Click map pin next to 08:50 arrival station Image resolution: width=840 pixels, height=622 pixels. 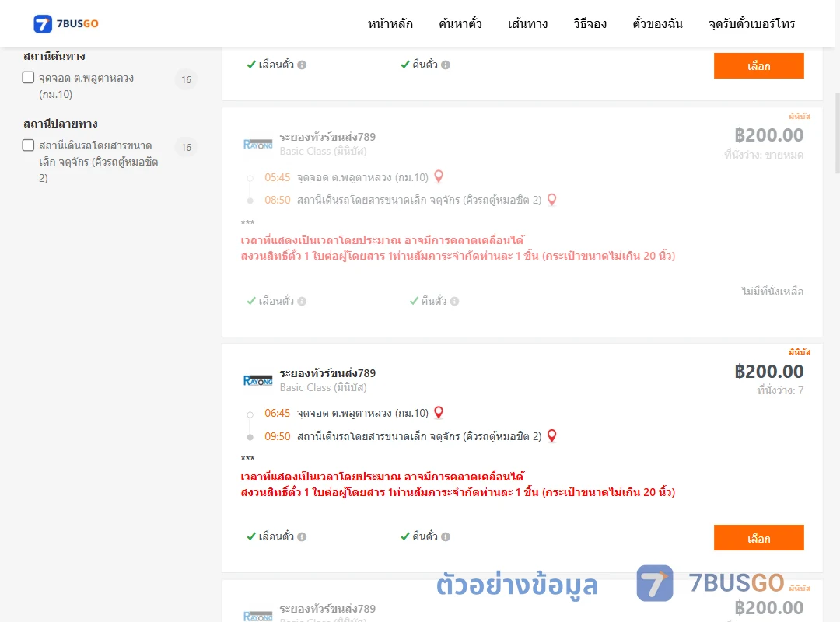tap(551, 200)
